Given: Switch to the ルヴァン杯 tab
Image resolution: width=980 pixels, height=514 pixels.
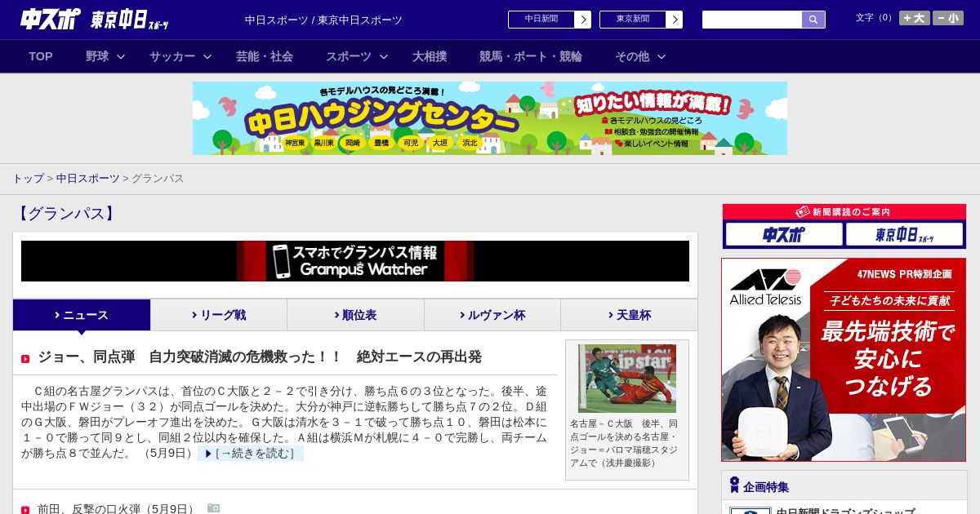Looking at the screenshot, I should (492, 315).
